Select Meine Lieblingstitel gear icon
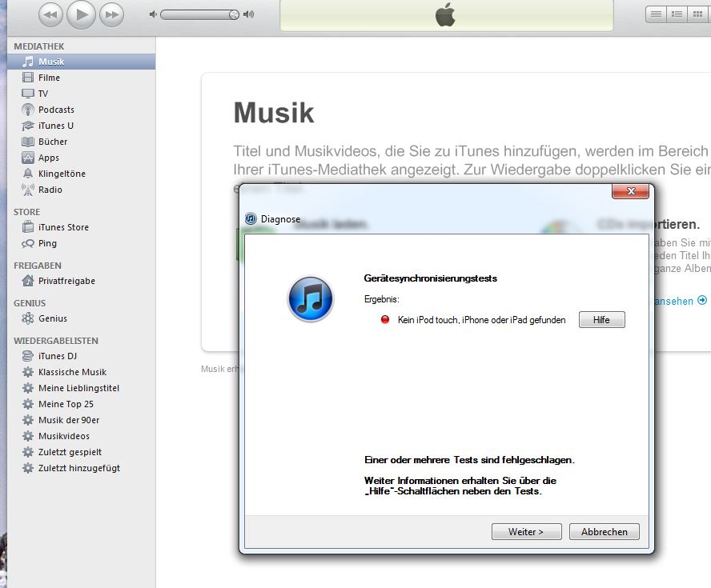 click(x=28, y=388)
